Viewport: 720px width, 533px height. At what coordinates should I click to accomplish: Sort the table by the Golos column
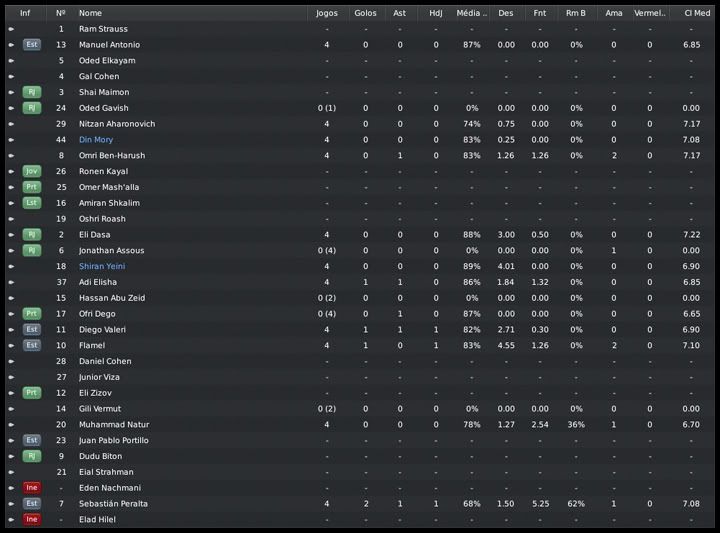coord(365,13)
